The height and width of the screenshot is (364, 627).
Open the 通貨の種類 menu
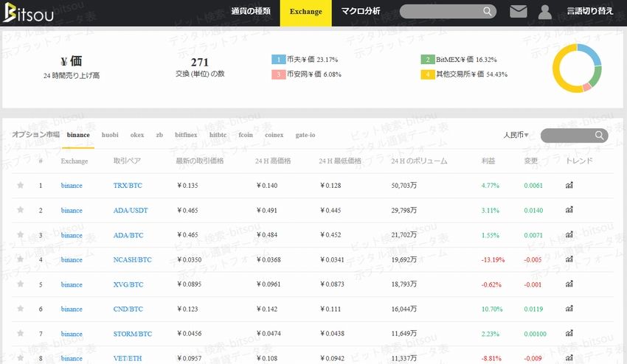coord(251,11)
